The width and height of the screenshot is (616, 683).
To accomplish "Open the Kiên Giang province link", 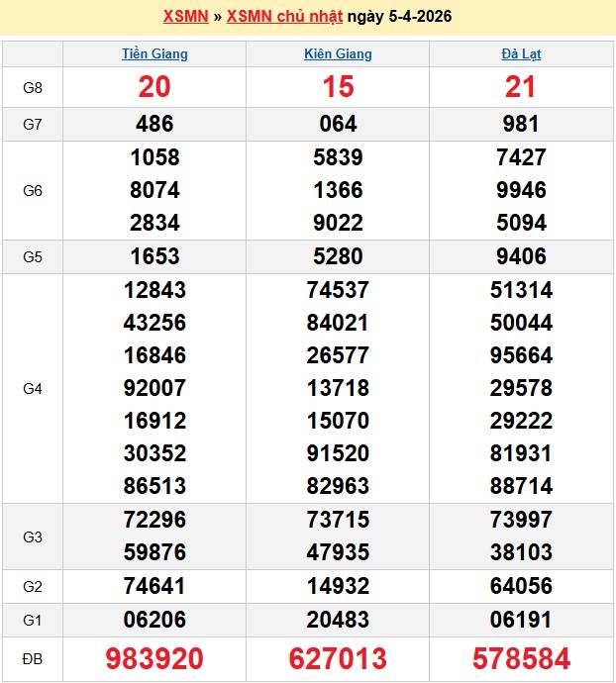I will click(338, 53).
